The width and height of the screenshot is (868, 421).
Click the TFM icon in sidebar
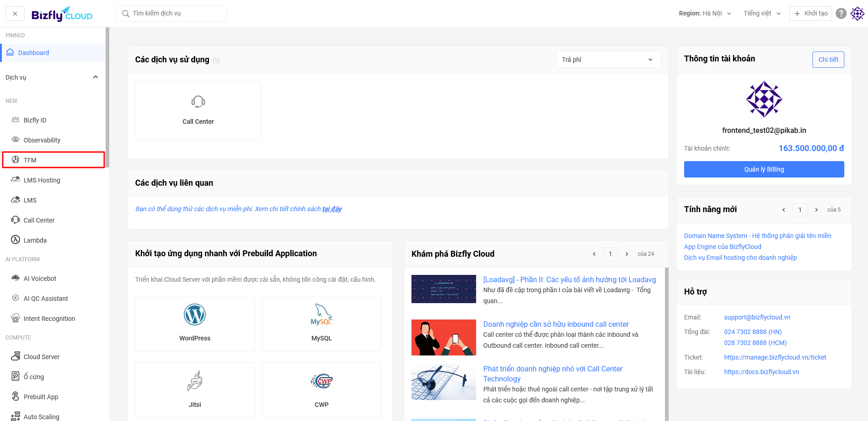(15, 160)
